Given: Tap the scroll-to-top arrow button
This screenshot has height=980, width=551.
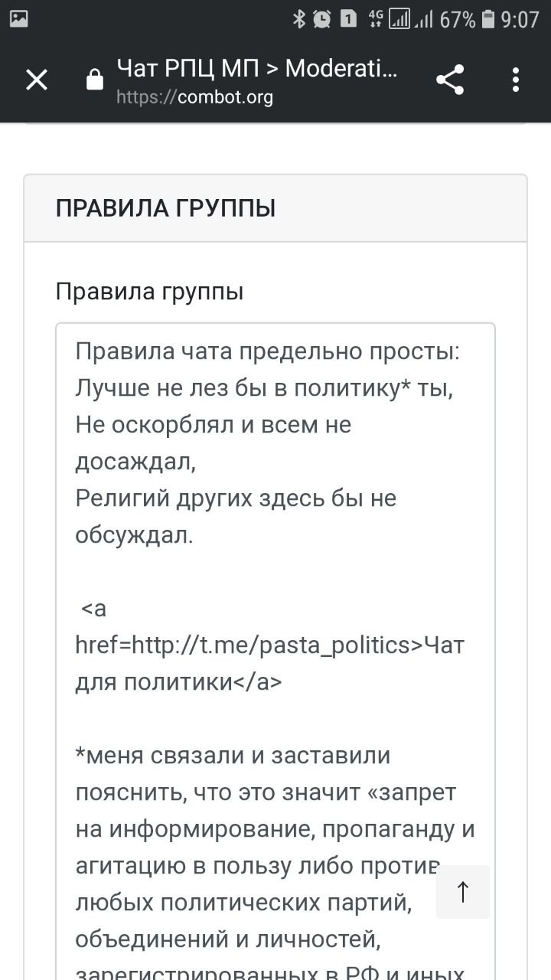Looking at the screenshot, I should click(463, 892).
